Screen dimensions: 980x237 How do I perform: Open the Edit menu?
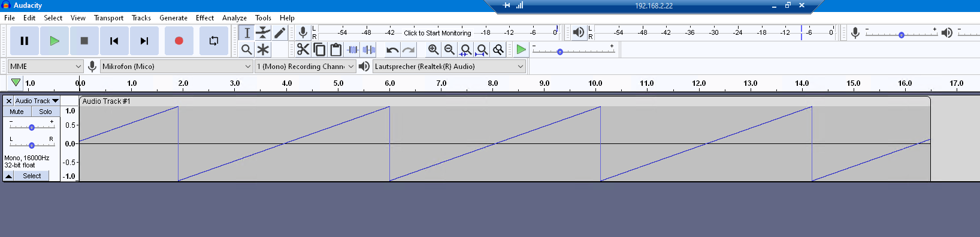point(29,18)
